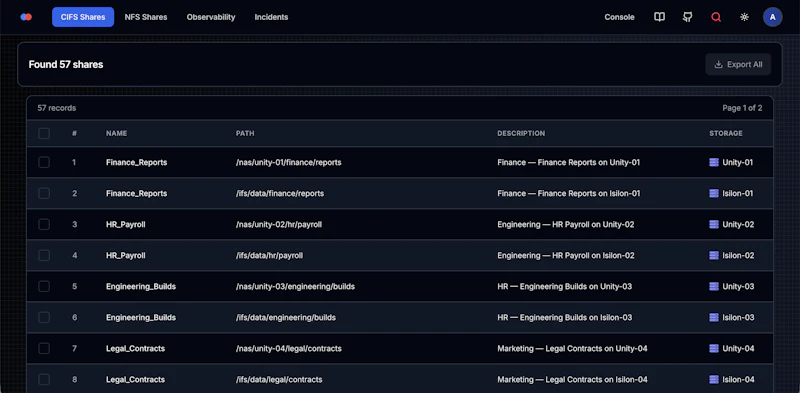Click the Found 57 shares heading

click(x=66, y=64)
